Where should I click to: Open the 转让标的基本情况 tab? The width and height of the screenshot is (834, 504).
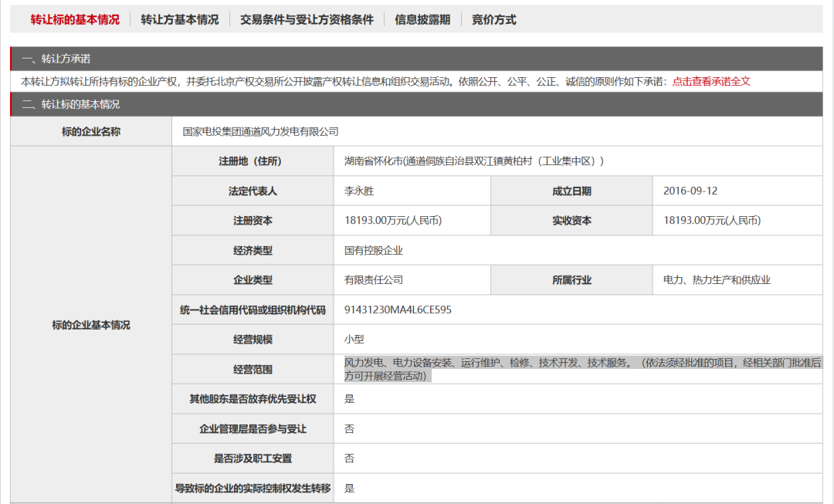click(75, 19)
